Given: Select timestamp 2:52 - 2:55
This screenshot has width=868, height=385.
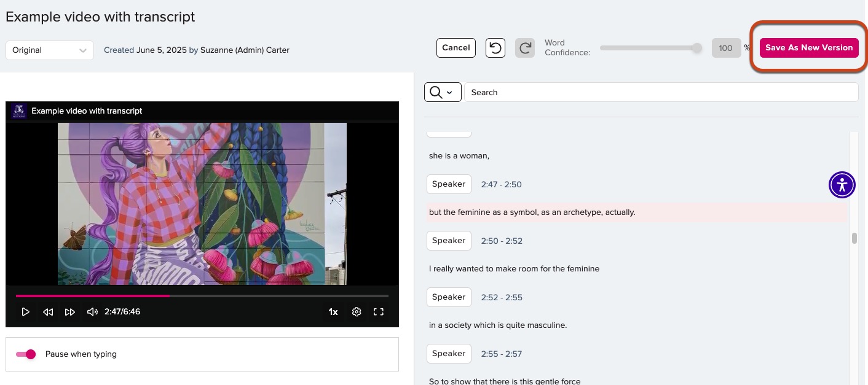Looking at the screenshot, I should (x=502, y=297).
